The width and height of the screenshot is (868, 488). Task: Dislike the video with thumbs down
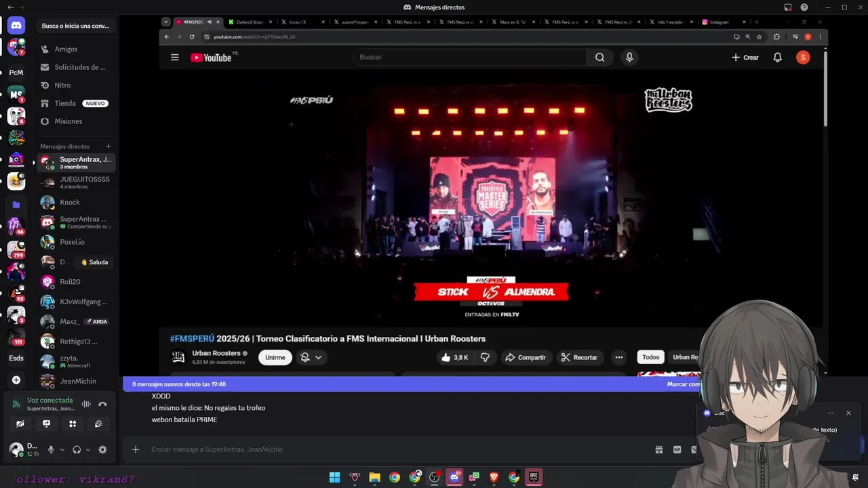click(x=485, y=357)
